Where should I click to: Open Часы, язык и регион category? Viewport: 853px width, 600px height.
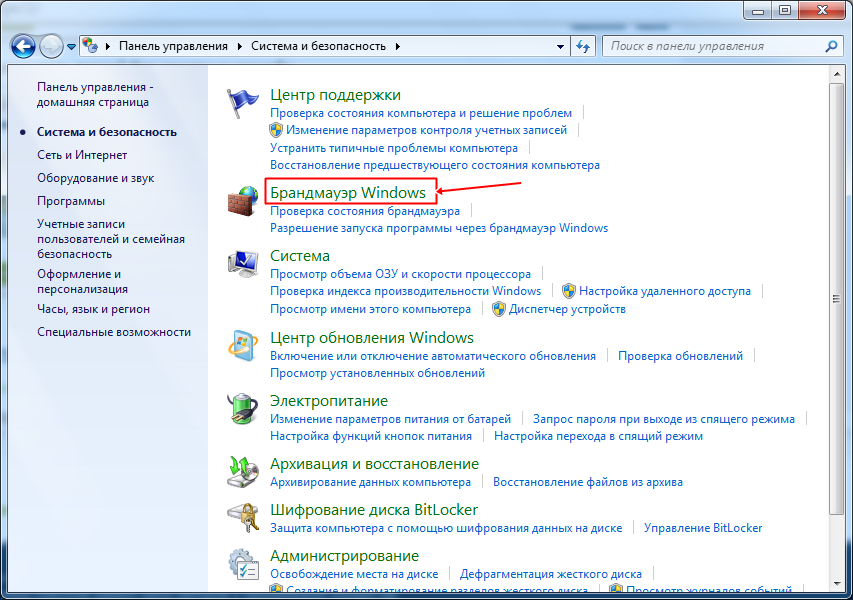point(94,309)
